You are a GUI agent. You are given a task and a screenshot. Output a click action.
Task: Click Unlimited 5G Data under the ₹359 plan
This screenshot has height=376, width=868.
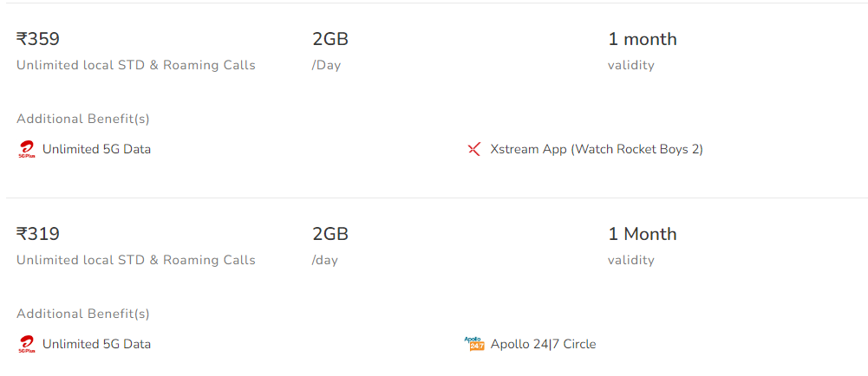96,149
